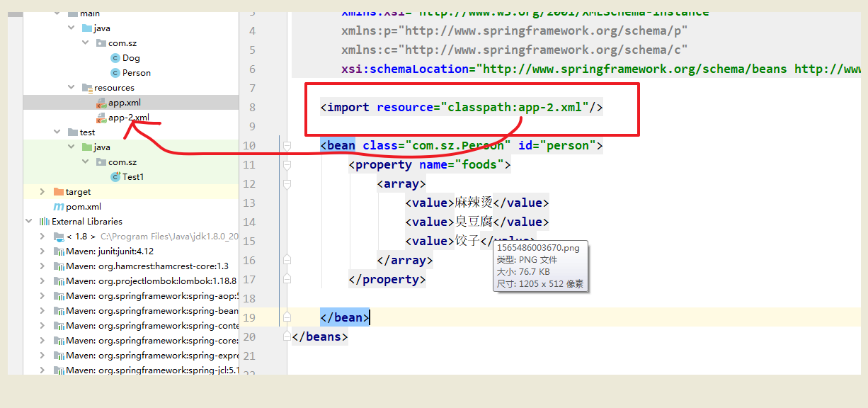Expand the target folder

[42, 192]
